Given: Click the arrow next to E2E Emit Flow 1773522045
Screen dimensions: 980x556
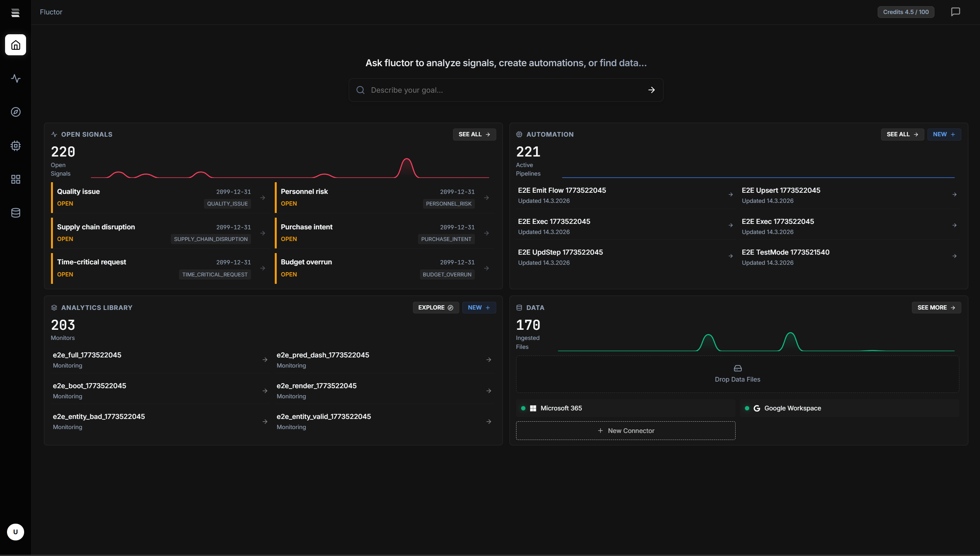Looking at the screenshot, I should [x=731, y=195].
